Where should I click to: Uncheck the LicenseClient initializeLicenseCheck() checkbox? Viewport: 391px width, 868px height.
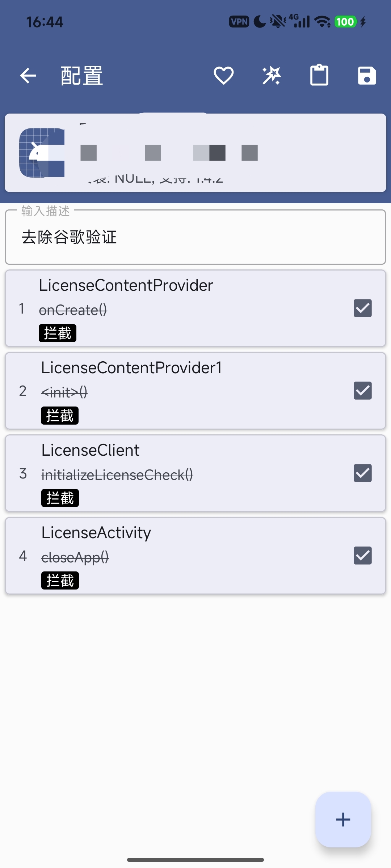click(x=362, y=473)
